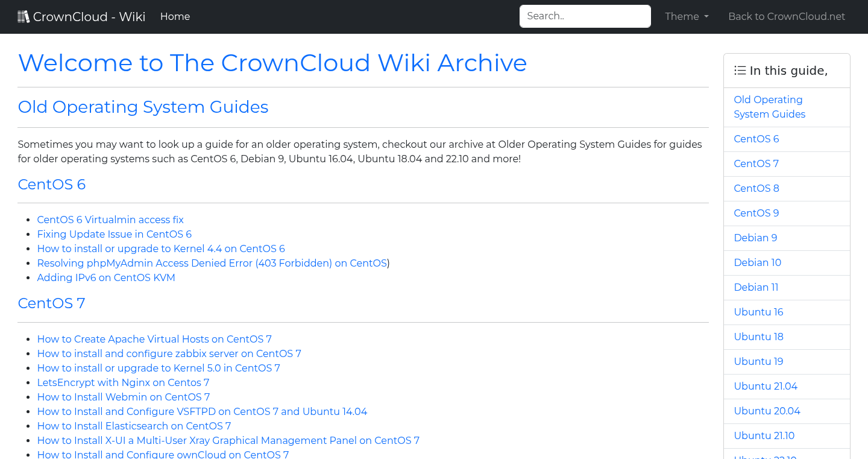Click the 'Welcome to The CrownCloud Wiki Archive' heading

point(272,63)
